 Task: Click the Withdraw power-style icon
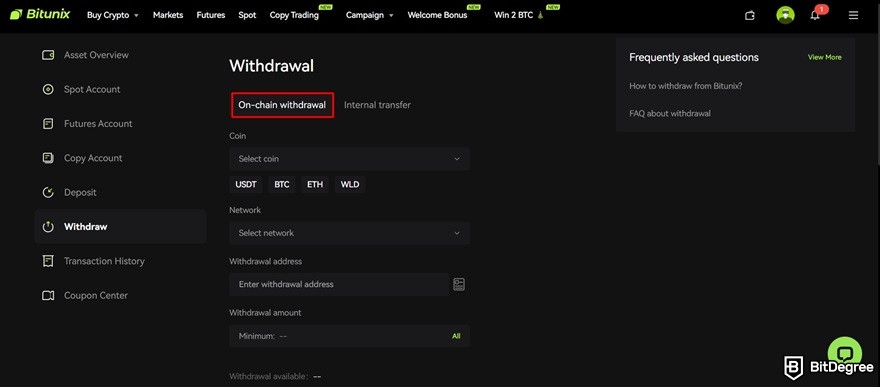48,227
